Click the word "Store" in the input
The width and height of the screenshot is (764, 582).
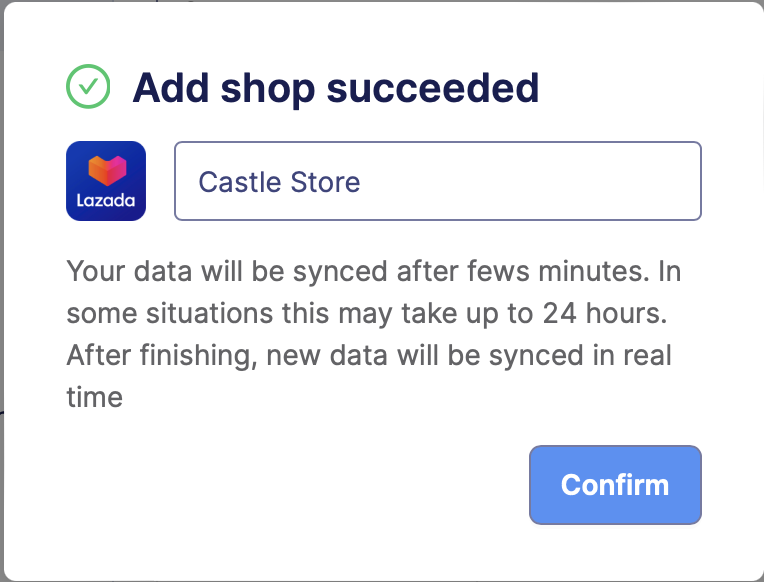(x=325, y=182)
